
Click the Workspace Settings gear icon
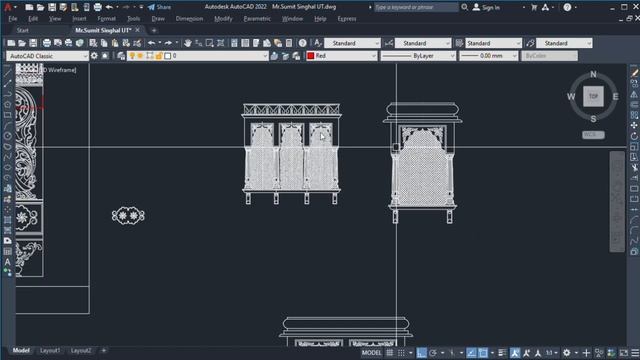pyautogui.click(x=94, y=56)
